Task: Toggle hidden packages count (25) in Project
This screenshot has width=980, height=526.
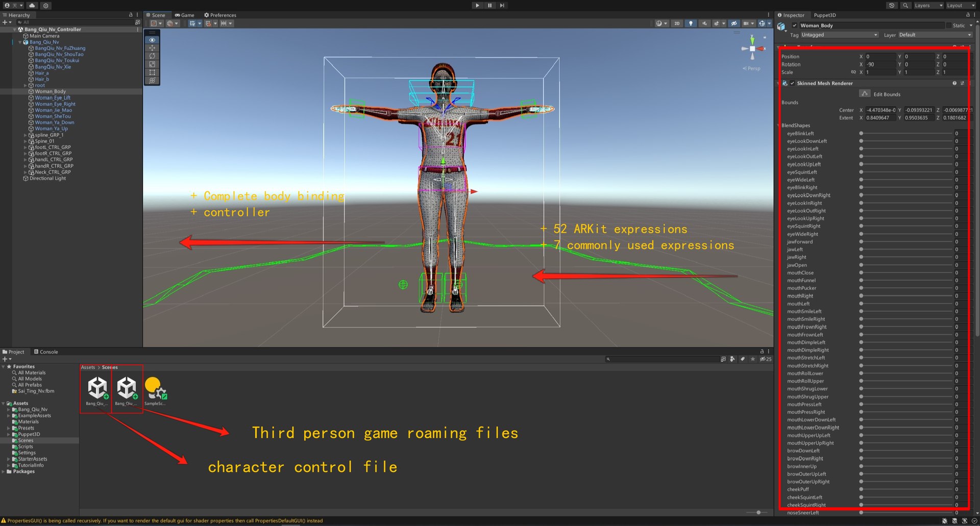Action: tap(766, 359)
